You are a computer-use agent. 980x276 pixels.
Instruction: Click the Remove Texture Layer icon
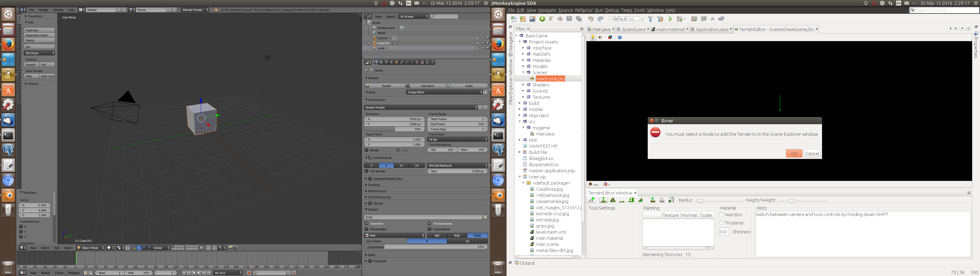click(662, 200)
